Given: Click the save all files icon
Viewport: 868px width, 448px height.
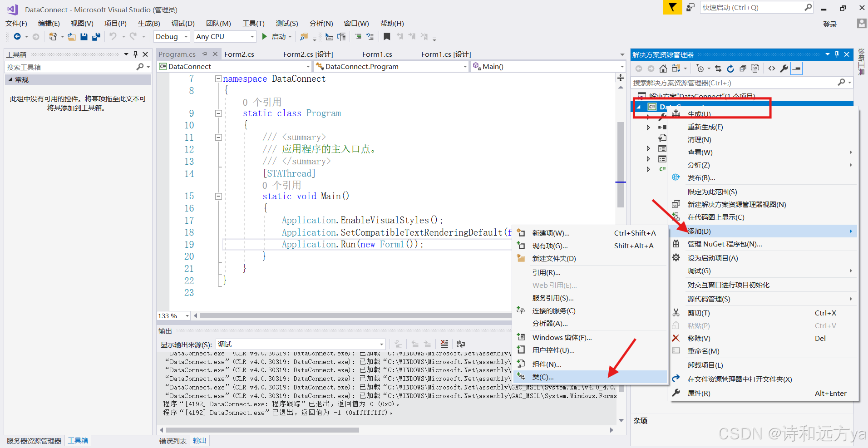Looking at the screenshot, I should [96, 36].
